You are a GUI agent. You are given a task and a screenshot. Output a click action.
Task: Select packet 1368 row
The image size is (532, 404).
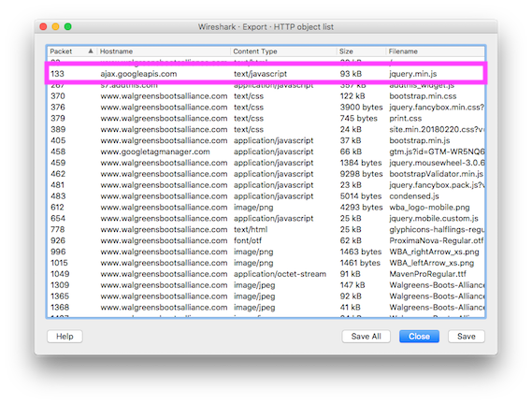point(266,308)
